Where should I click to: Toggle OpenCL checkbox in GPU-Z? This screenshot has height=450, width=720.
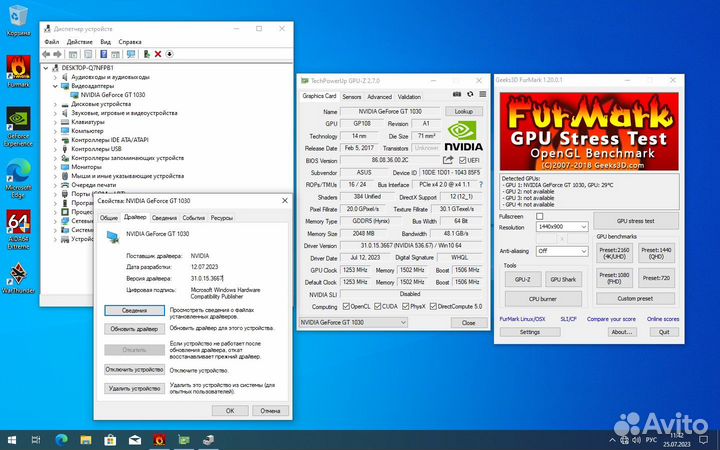click(x=346, y=306)
